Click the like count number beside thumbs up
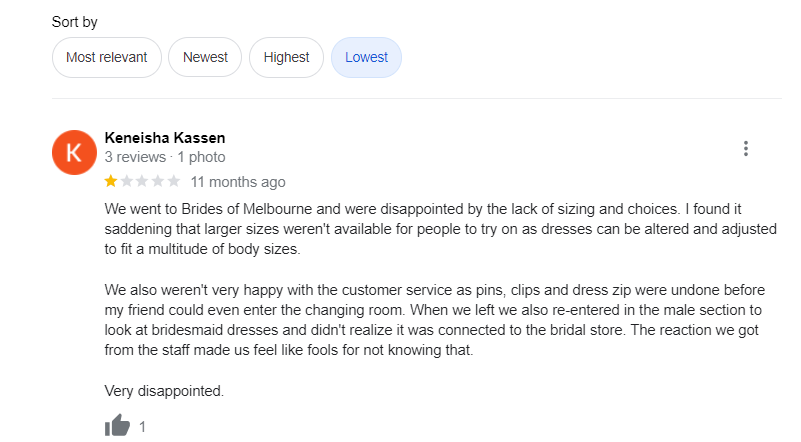This screenshot has width=801, height=442. coord(143,427)
